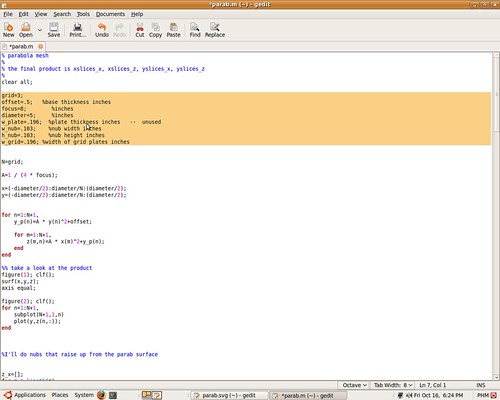Close the *parab.m tab with its X

[x=41, y=46]
